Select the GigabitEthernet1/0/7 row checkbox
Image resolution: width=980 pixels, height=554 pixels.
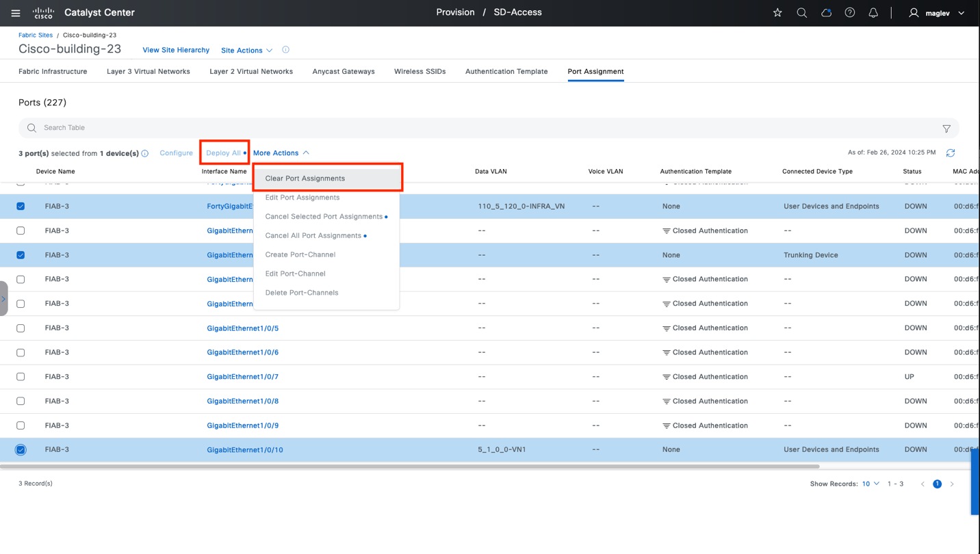[x=21, y=377]
